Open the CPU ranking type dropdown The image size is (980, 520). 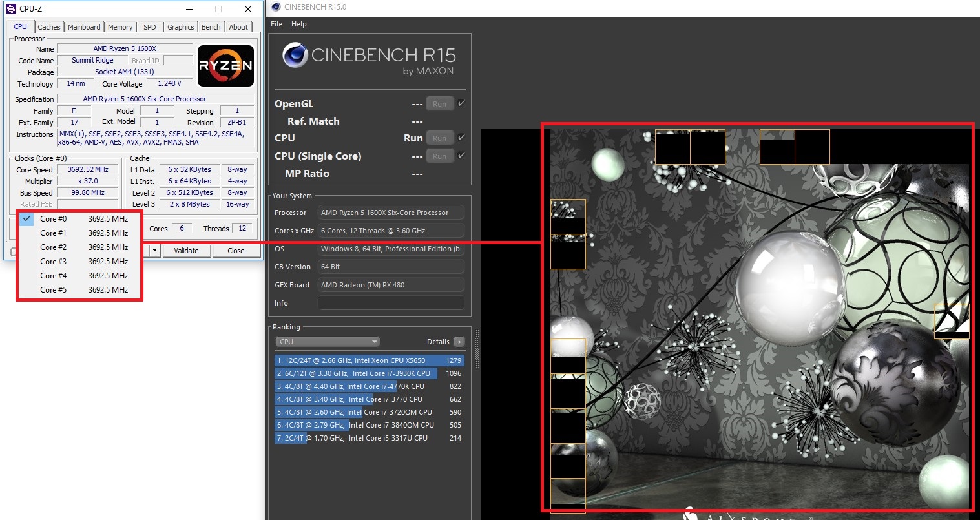point(328,342)
